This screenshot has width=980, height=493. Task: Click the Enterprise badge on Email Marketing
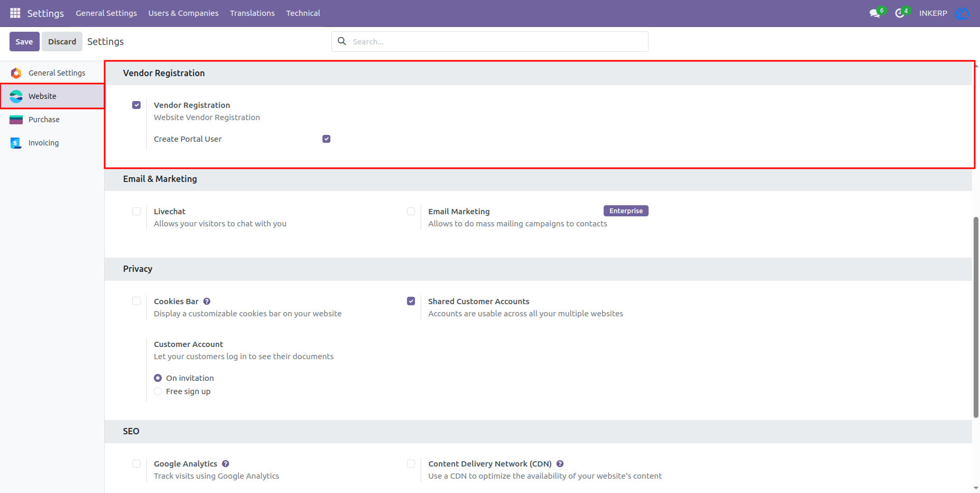626,211
